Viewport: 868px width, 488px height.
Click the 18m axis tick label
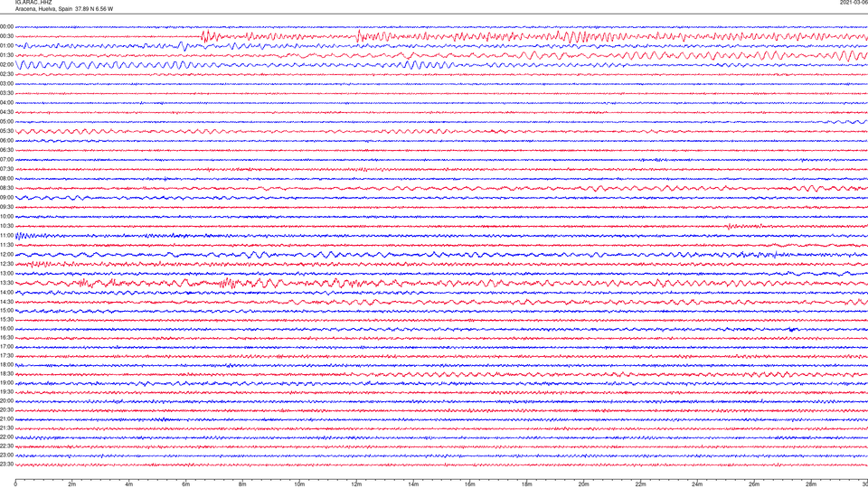click(527, 484)
